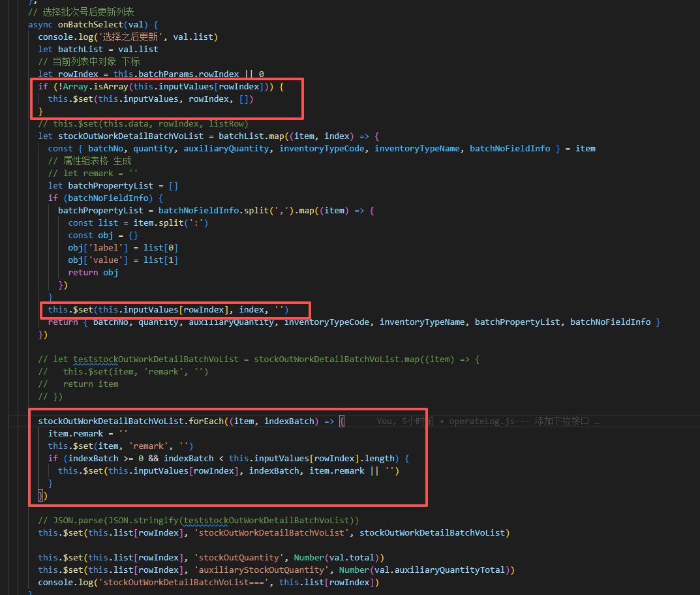Click "obj['label'] = list[0]" line

pyautogui.click(x=123, y=248)
